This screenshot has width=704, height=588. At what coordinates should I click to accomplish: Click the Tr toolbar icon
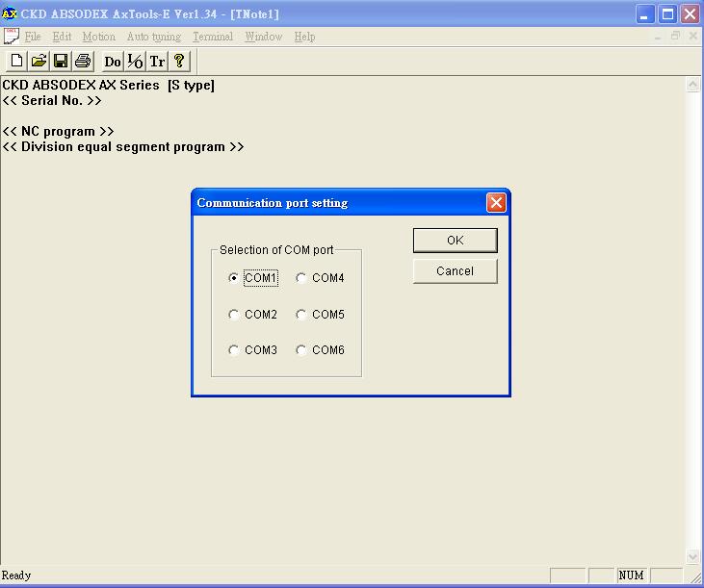pyautogui.click(x=157, y=62)
